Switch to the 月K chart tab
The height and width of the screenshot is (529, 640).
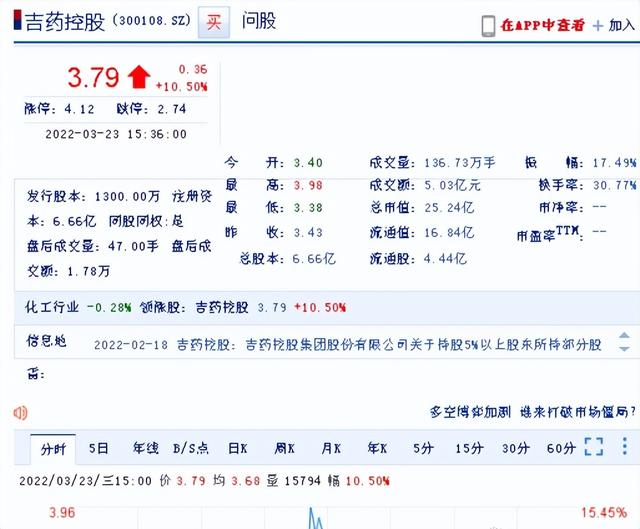tap(331, 449)
